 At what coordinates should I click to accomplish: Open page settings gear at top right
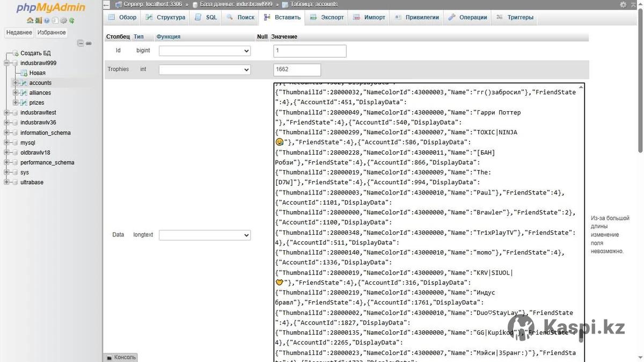pyautogui.click(x=623, y=4)
